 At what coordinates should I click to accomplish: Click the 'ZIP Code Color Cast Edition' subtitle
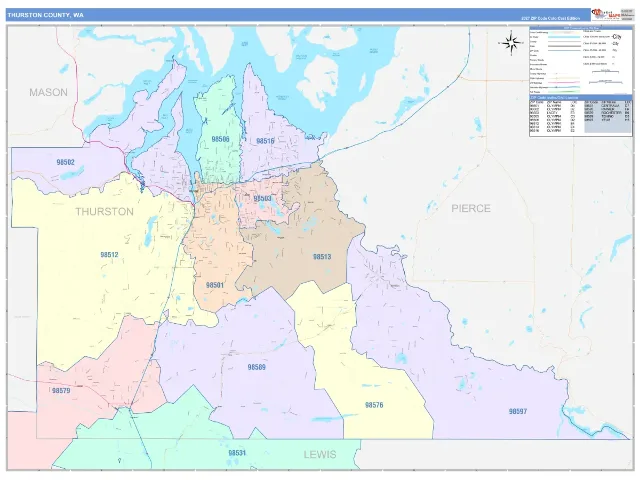click(x=551, y=18)
